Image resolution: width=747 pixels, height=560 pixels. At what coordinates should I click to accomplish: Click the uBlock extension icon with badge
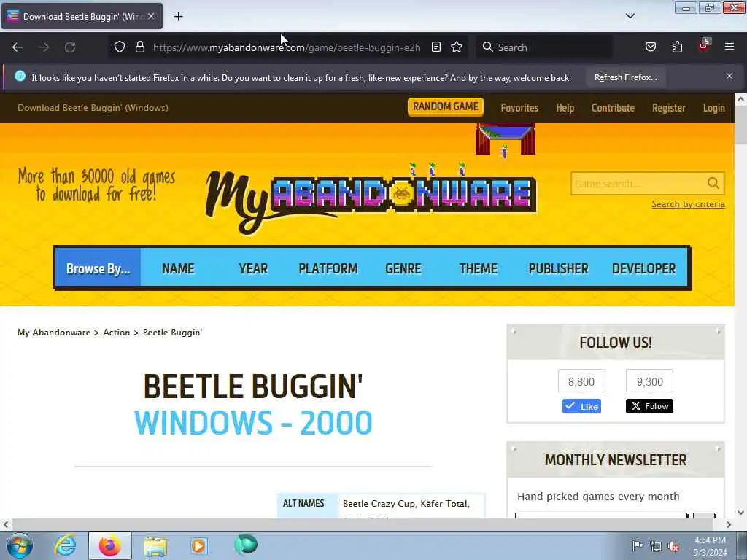(x=704, y=46)
